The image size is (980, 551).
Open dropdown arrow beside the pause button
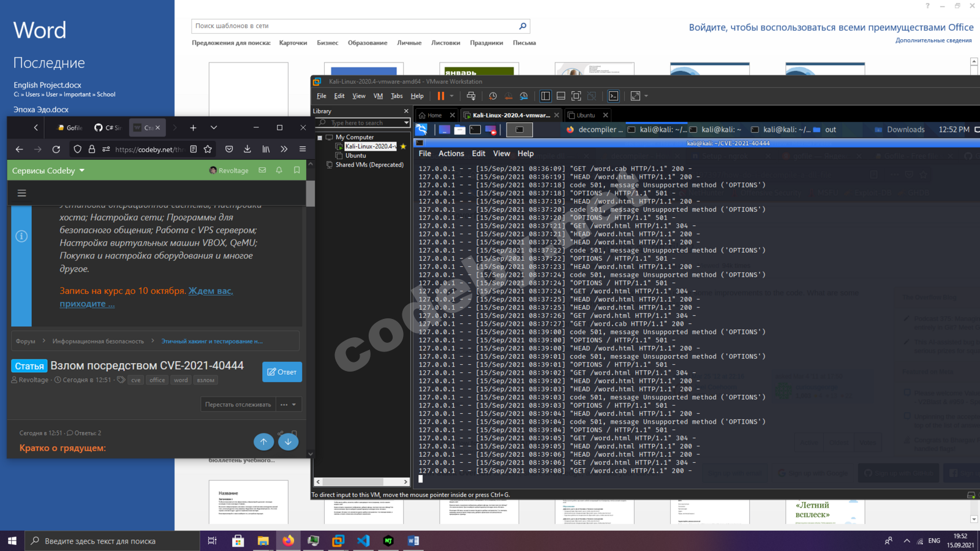click(452, 96)
